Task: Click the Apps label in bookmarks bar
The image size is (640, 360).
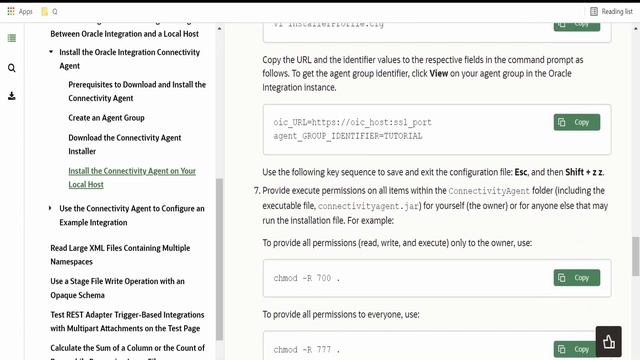Action: (x=25, y=11)
